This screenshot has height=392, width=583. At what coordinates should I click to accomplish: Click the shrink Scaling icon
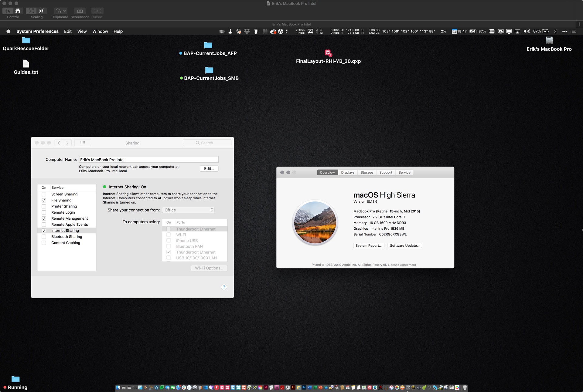point(41,11)
